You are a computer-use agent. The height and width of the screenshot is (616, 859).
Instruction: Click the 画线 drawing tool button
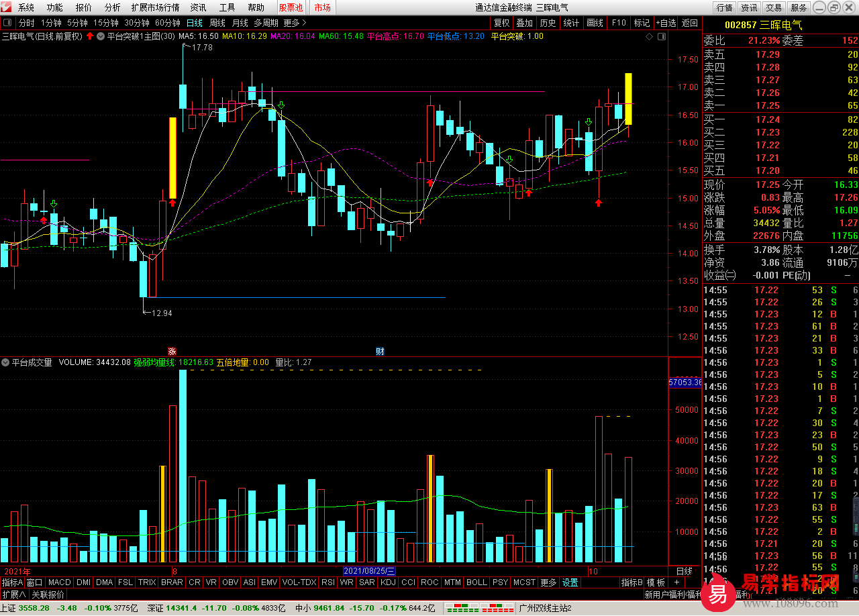[595, 23]
